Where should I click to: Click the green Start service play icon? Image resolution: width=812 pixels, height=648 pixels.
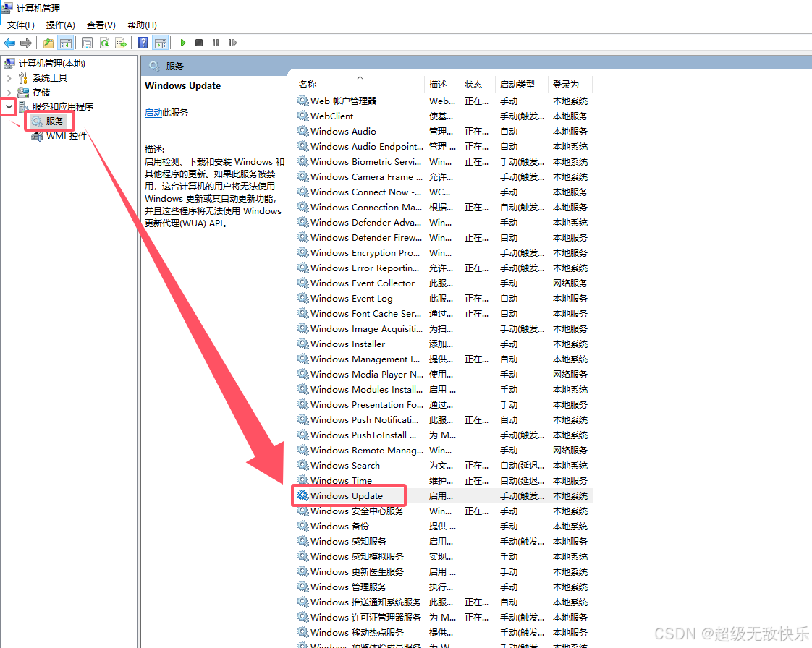click(183, 43)
